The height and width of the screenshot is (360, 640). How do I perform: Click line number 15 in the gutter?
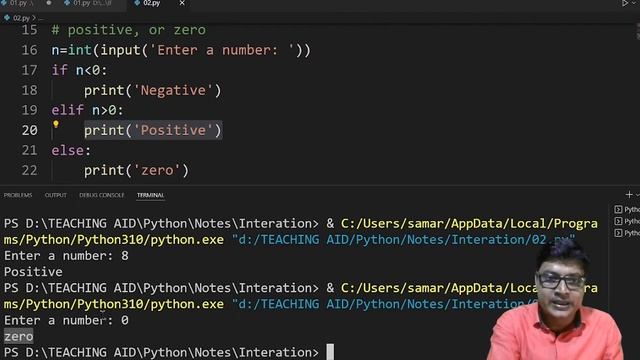click(x=29, y=30)
